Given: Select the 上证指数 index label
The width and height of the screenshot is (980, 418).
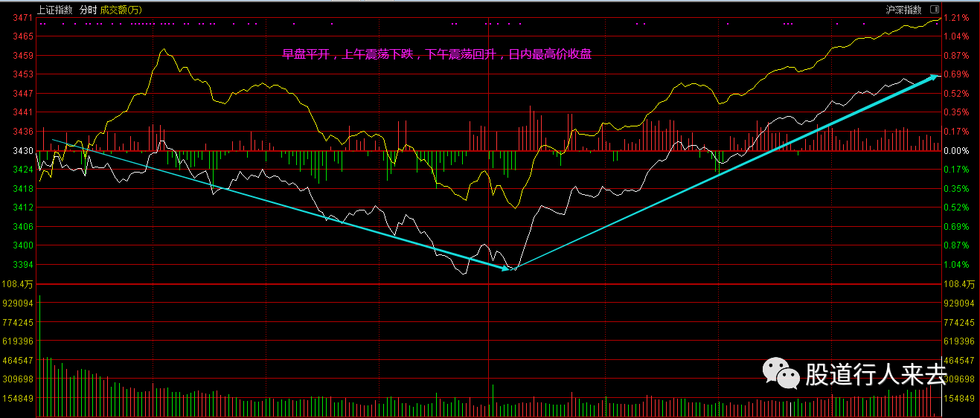Looking at the screenshot, I should click(x=55, y=10).
